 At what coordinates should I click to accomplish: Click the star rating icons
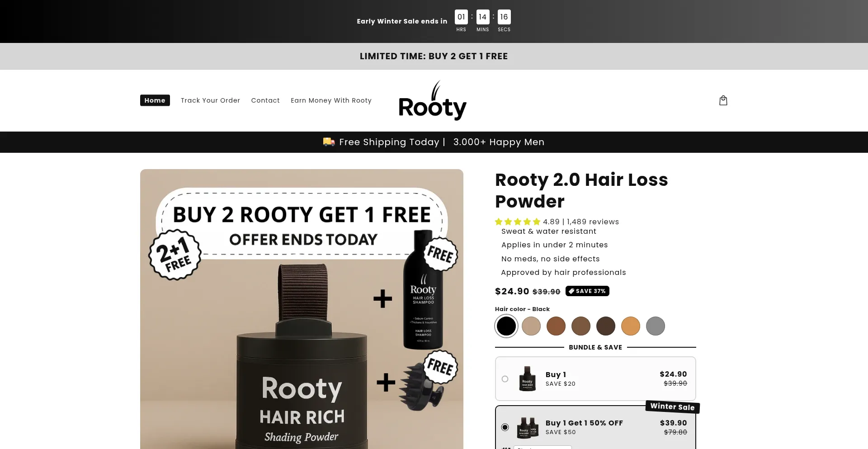(x=518, y=222)
